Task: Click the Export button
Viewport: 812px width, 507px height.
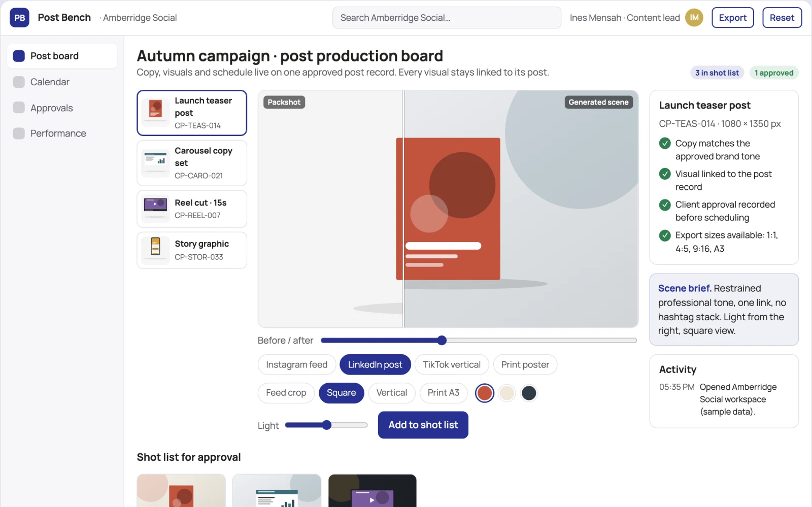Action: coord(733,18)
